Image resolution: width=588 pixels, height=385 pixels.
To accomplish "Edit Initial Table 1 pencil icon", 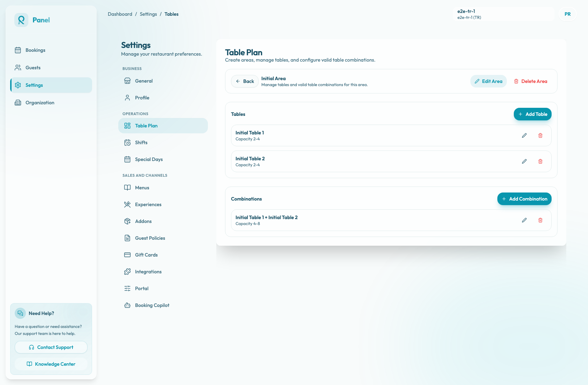I will coord(524,135).
